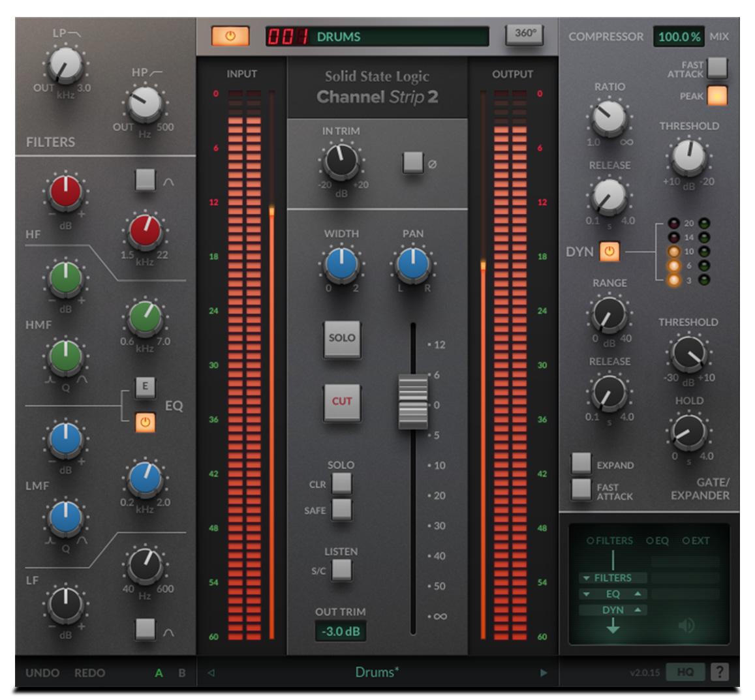Click the UNDO button

tap(42, 673)
